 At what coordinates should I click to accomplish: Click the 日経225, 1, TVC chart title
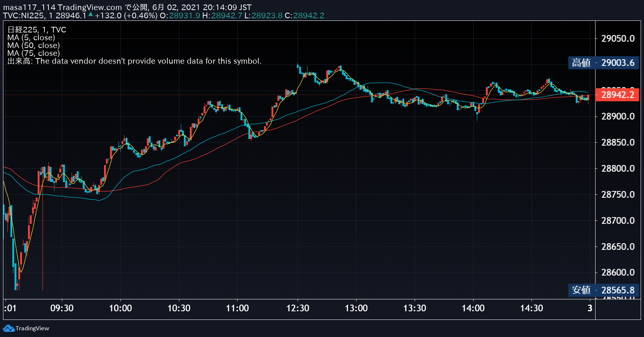(x=37, y=30)
